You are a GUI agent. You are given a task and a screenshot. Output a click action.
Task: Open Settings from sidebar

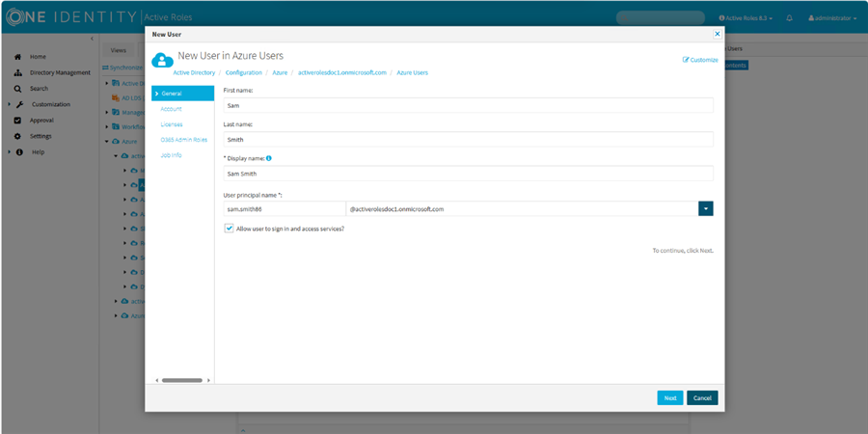41,136
